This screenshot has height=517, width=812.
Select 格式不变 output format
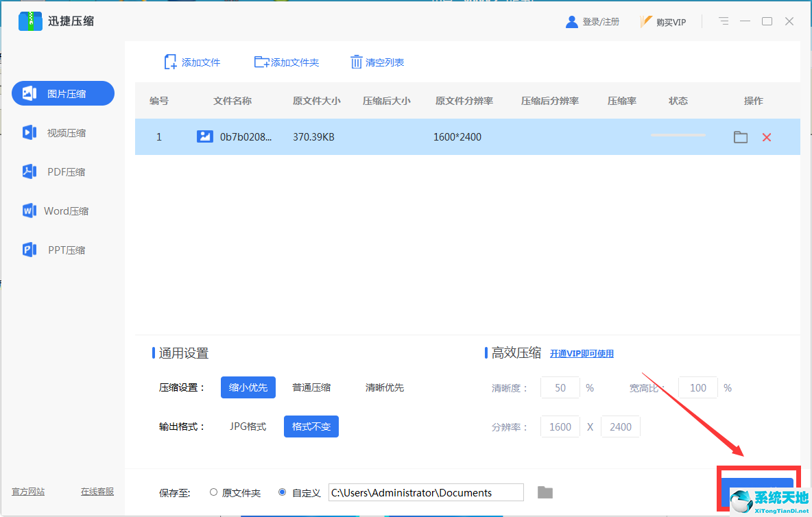tap(311, 426)
